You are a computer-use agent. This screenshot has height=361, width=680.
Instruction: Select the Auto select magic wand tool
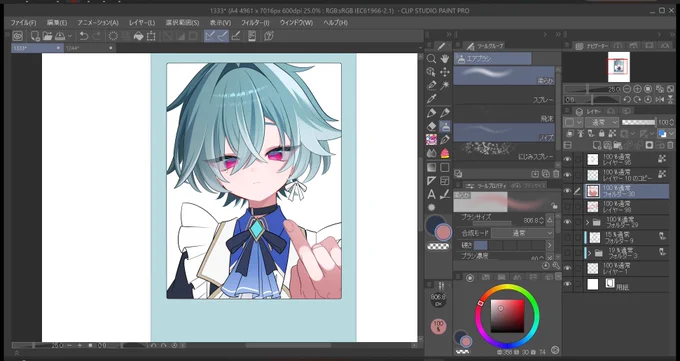click(445, 85)
